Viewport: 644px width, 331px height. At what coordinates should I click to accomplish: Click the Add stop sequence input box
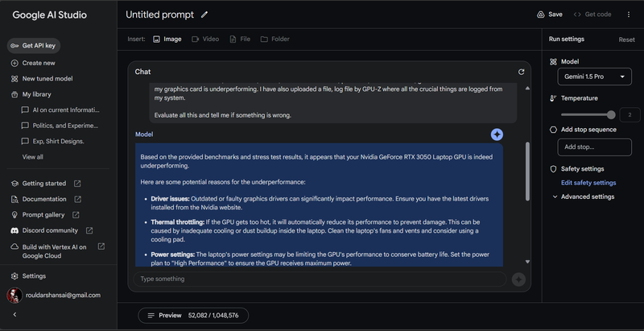coord(594,147)
